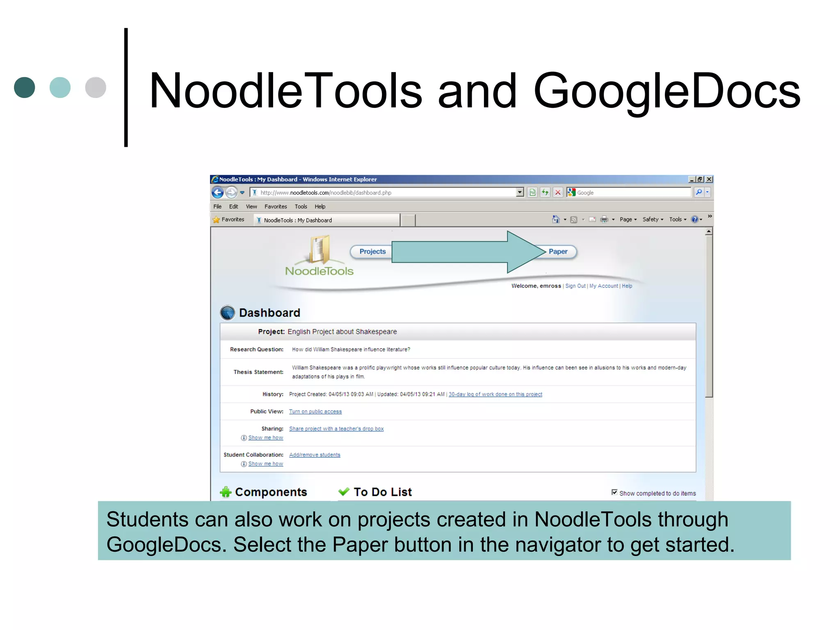Open the Page dropdown menu
The image size is (840, 630).
click(x=628, y=219)
